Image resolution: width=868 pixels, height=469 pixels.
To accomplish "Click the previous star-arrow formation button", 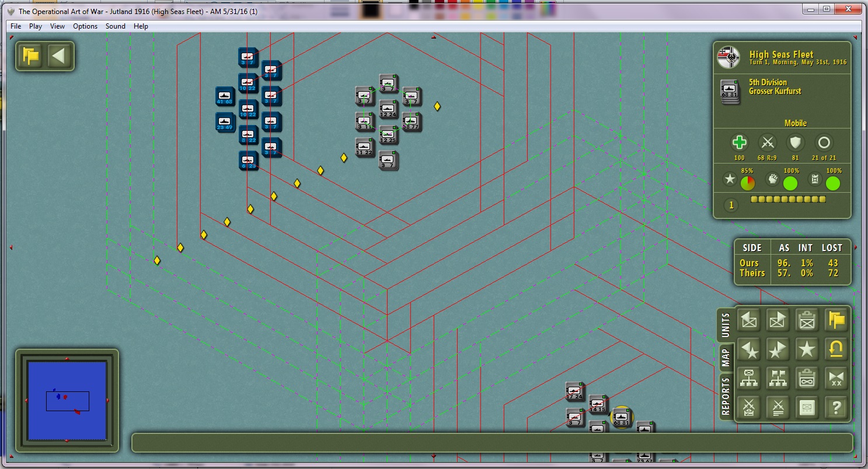I will tap(749, 349).
